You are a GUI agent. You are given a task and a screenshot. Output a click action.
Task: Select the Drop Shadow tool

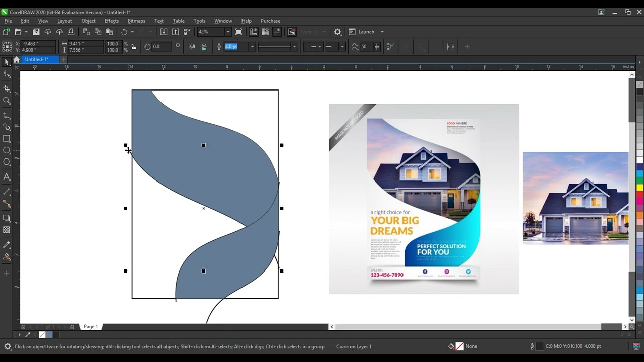tap(7, 218)
